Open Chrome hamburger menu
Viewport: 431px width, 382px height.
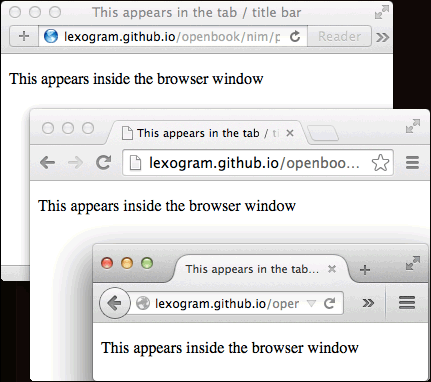(412, 163)
